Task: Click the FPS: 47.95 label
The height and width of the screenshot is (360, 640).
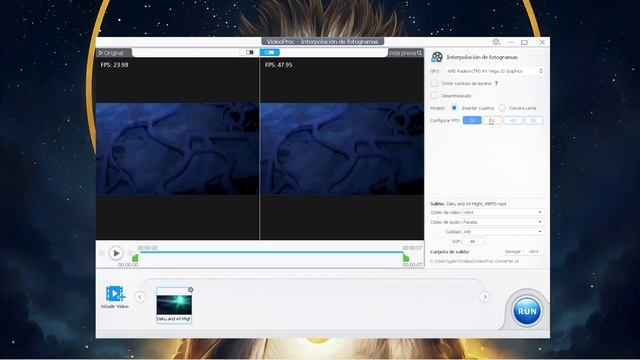Action: click(278, 65)
